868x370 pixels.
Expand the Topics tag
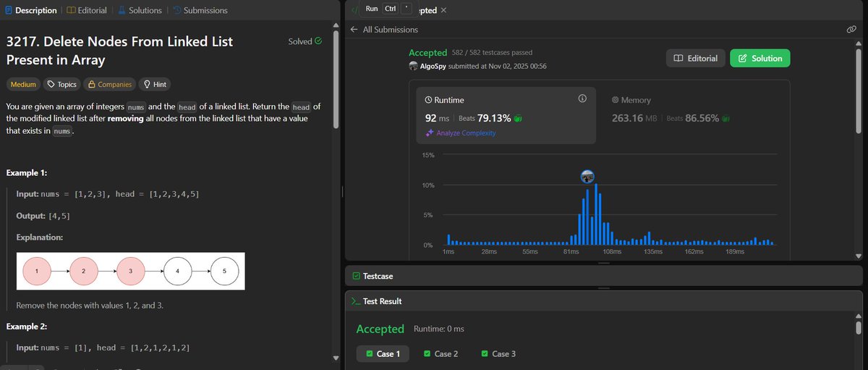(x=61, y=84)
